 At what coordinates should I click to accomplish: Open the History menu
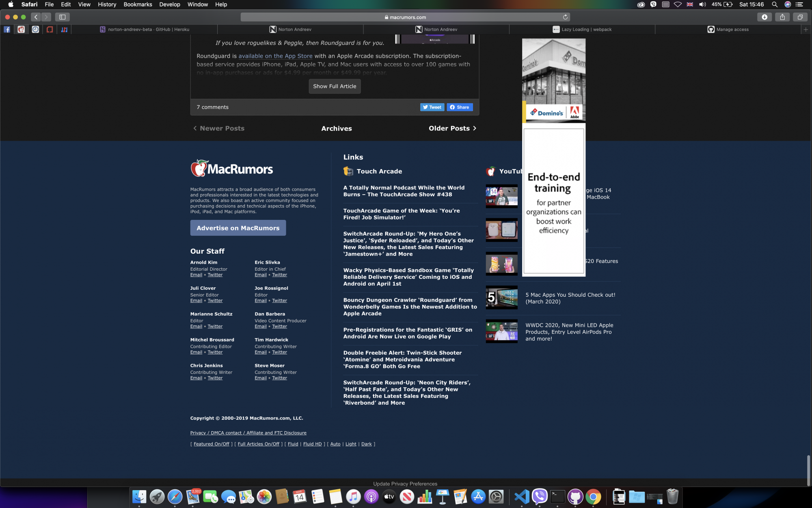coord(107,4)
